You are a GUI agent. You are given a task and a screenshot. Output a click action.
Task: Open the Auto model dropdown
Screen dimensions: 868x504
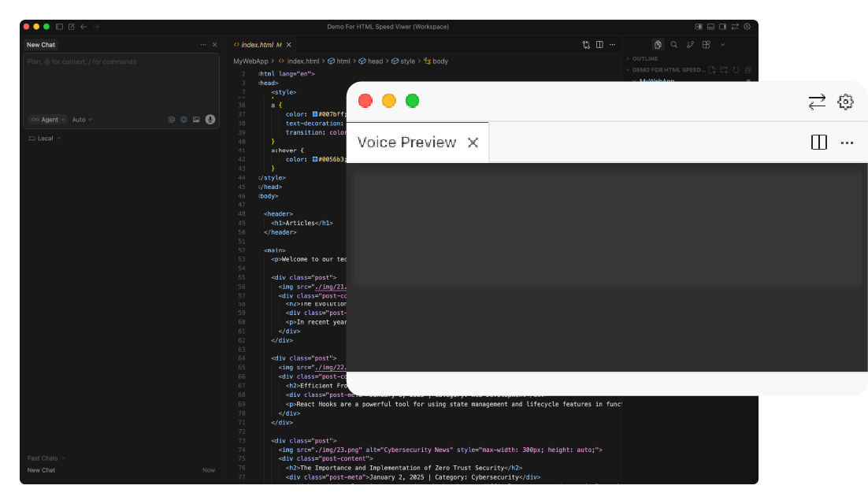point(82,120)
